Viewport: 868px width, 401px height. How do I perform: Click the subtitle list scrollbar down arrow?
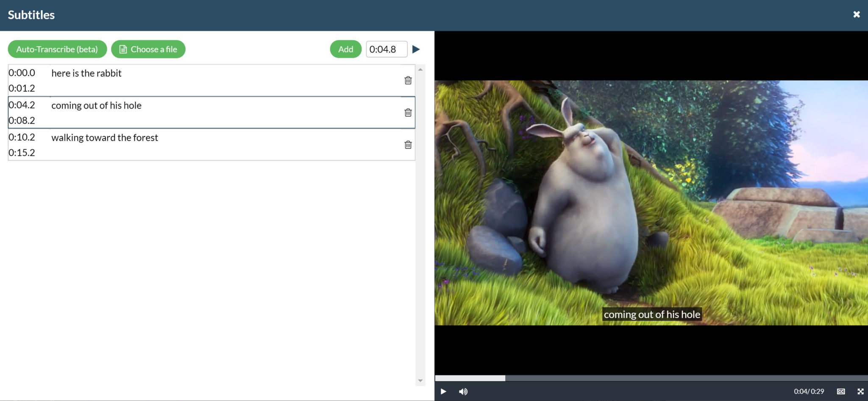(420, 380)
